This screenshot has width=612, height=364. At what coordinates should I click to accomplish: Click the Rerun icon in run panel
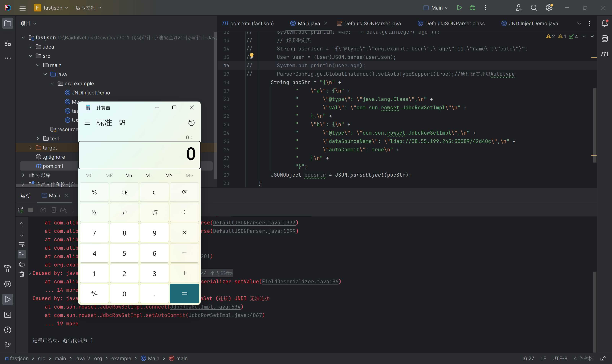tap(21, 210)
